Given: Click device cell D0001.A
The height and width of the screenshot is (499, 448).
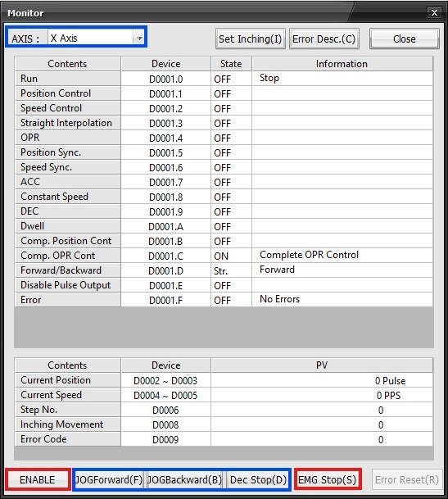Looking at the screenshot, I should 165,227.
